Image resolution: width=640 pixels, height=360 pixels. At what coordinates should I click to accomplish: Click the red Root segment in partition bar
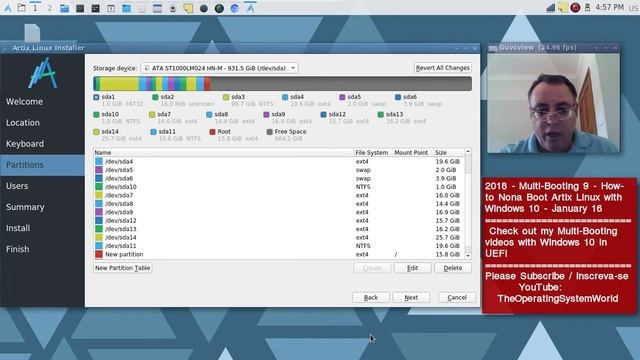point(207,84)
